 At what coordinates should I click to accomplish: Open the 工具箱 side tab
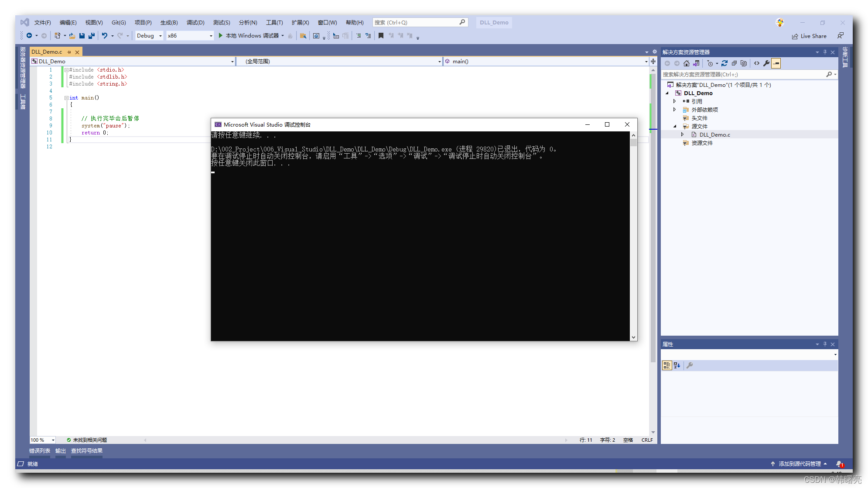(x=23, y=101)
